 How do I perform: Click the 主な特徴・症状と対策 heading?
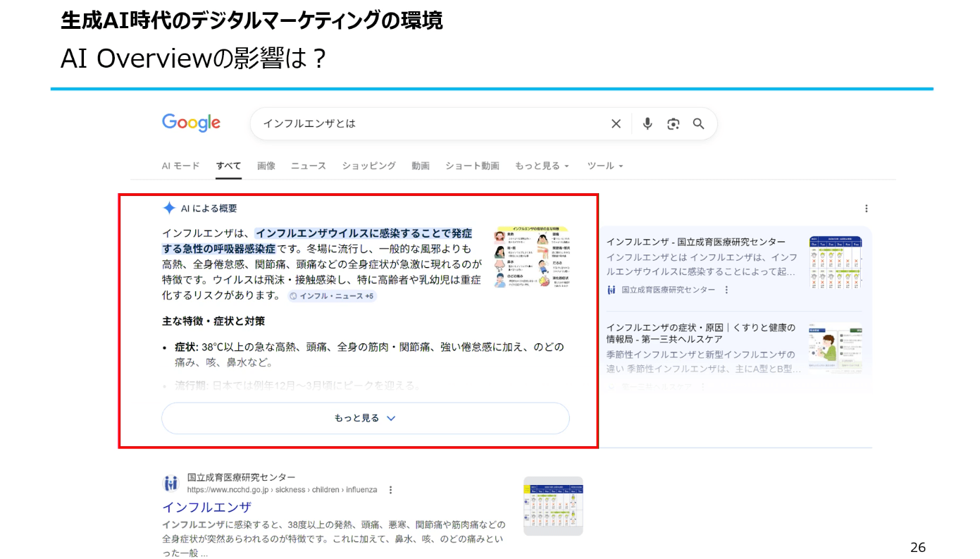(x=213, y=321)
